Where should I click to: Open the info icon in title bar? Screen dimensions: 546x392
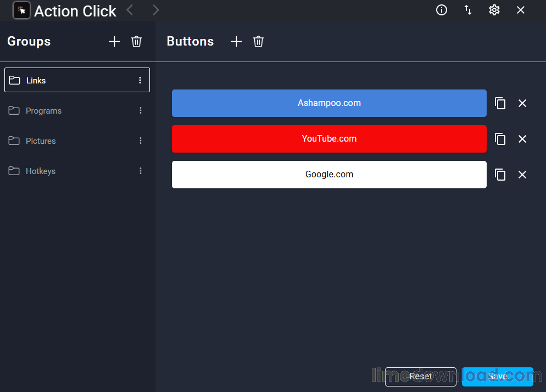pos(441,10)
